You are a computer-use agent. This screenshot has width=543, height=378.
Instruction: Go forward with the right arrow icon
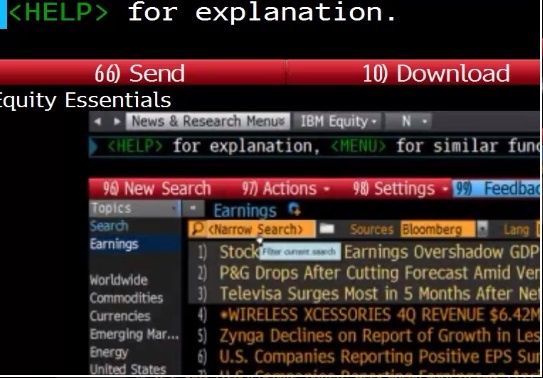[117, 122]
